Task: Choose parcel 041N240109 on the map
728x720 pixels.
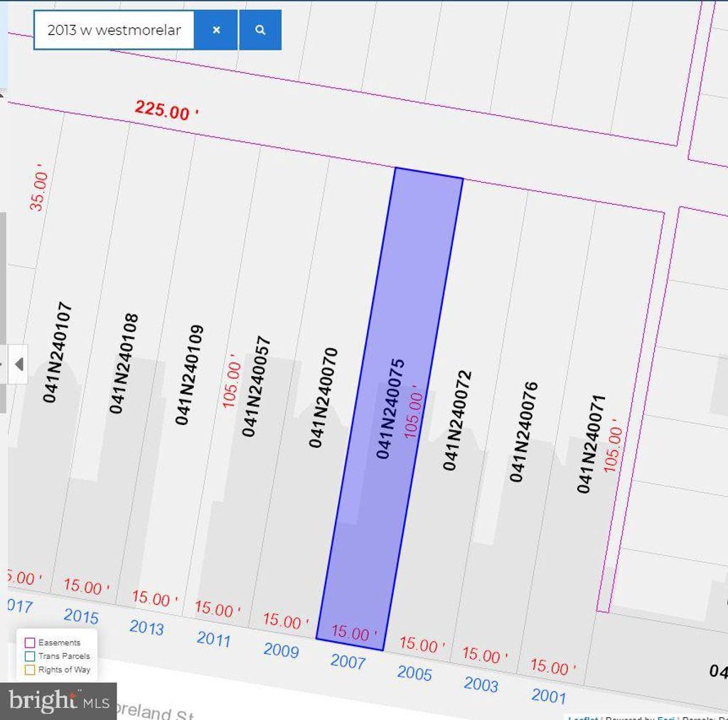Action: coord(190,375)
